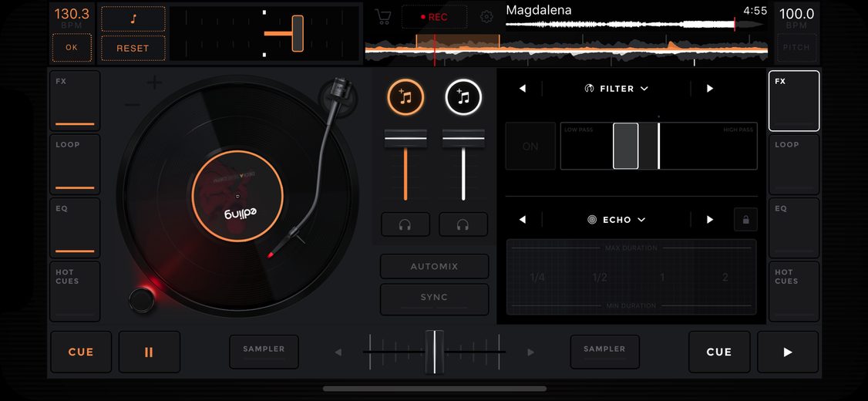Go to previous effect before Echo
Viewport: 868px width, 401px height.
pos(523,220)
